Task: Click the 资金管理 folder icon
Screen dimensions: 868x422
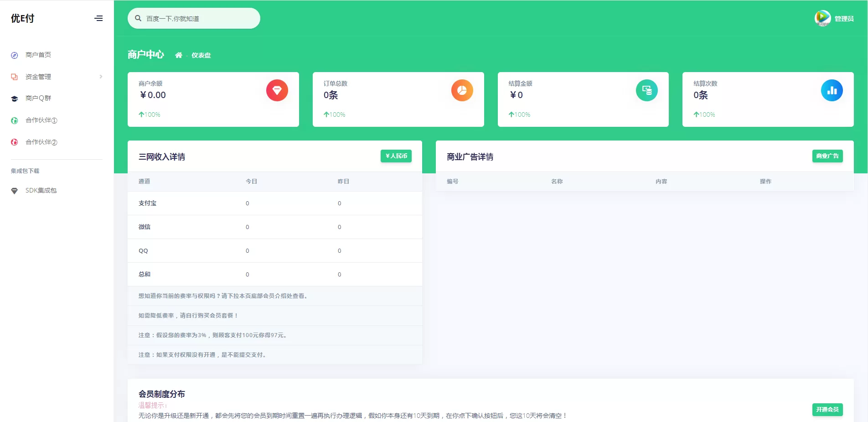Action: pos(14,77)
